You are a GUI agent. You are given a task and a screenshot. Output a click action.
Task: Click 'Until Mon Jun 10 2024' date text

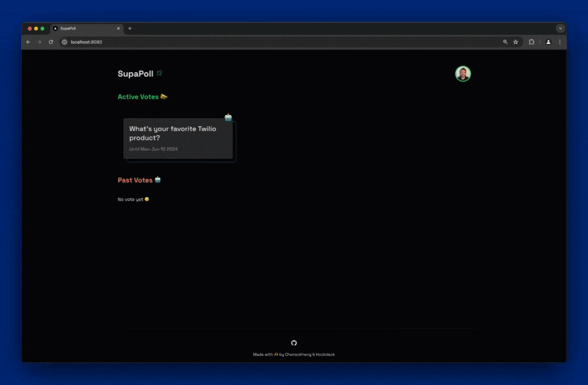[153, 149]
